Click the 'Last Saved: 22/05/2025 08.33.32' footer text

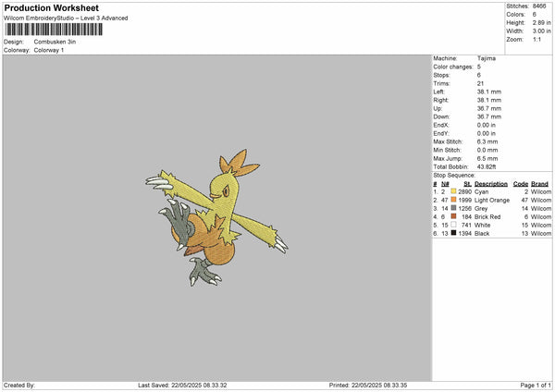point(182,386)
